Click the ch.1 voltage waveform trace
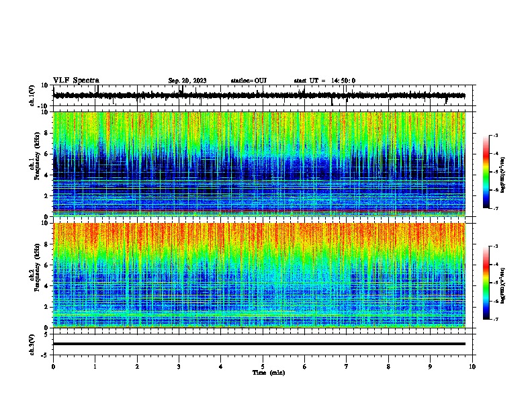 pyautogui.click(x=259, y=95)
